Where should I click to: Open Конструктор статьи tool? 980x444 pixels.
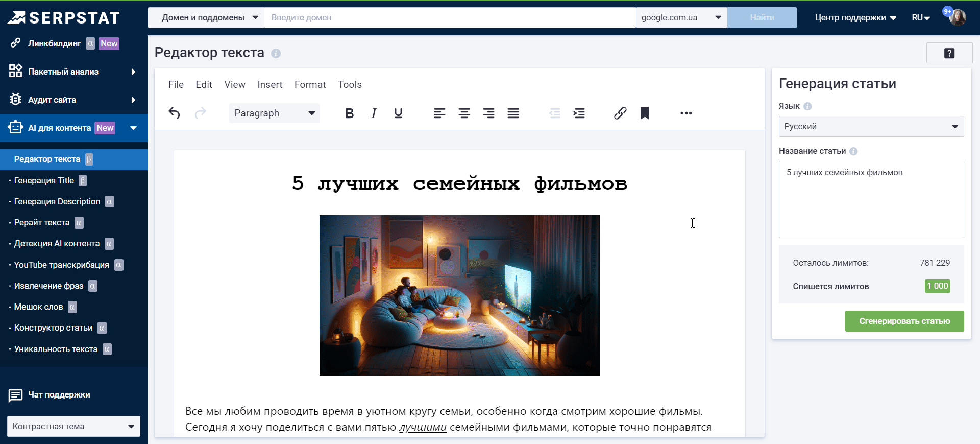pos(53,328)
